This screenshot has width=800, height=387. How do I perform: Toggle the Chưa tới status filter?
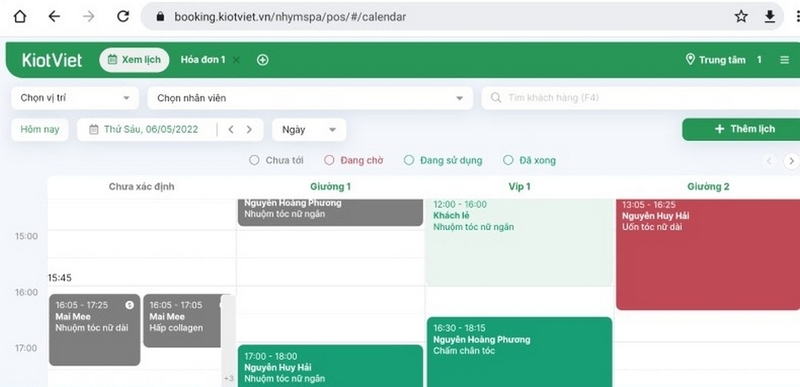pyautogui.click(x=276, y=160)
